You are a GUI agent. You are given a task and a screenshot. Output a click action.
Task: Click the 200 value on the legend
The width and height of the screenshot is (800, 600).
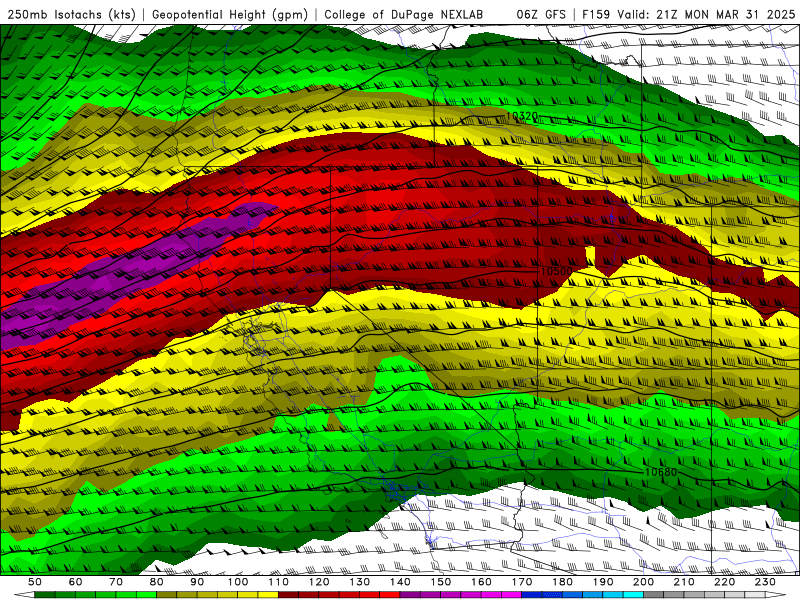click(643, 582)
